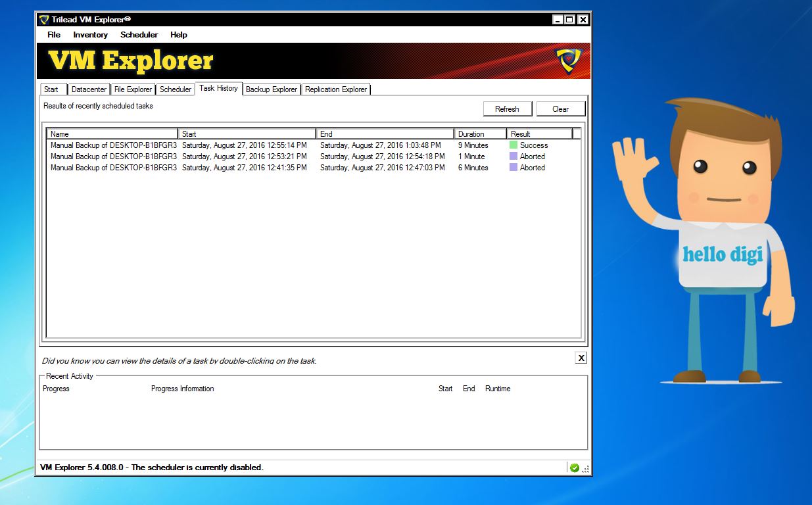Minimize the VM Explorer window
Image resolution: width=812 pixels, height=505 pixels.
[558, 20]
